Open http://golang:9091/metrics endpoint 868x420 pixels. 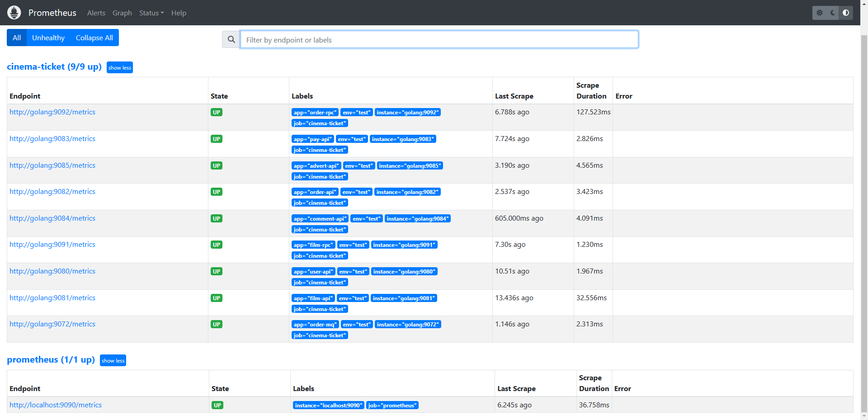(52, 245)
